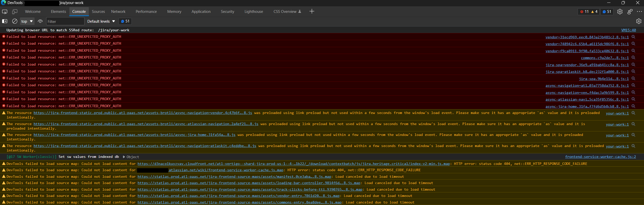The height and width of the screenshot is (205, 644).
Task: Open the CSS Overview tab
Action: (x=287, y=12)
